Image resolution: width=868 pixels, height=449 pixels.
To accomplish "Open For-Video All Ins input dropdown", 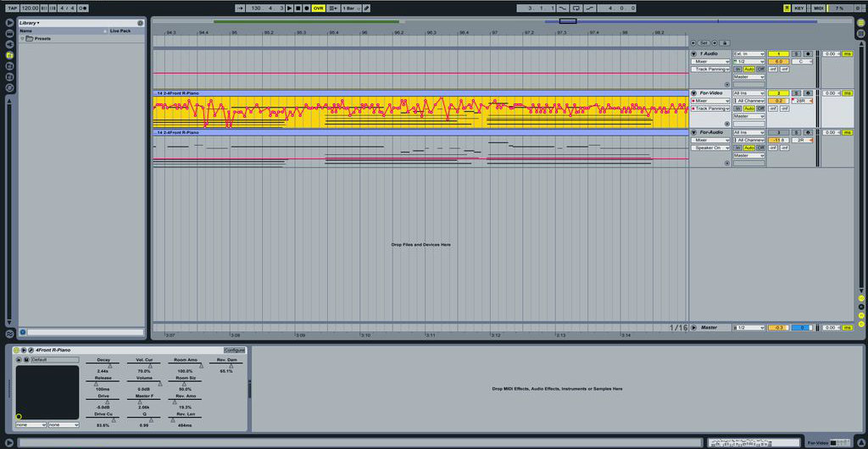I will (749, 93).
